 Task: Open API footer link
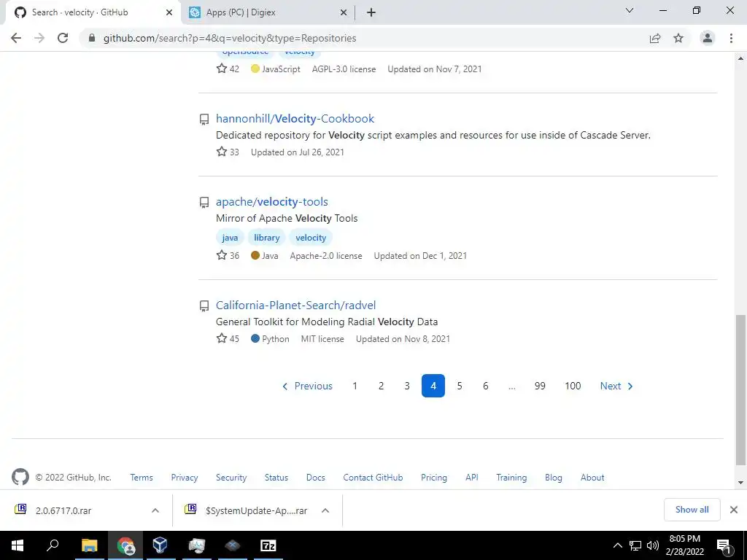(472, 477)
